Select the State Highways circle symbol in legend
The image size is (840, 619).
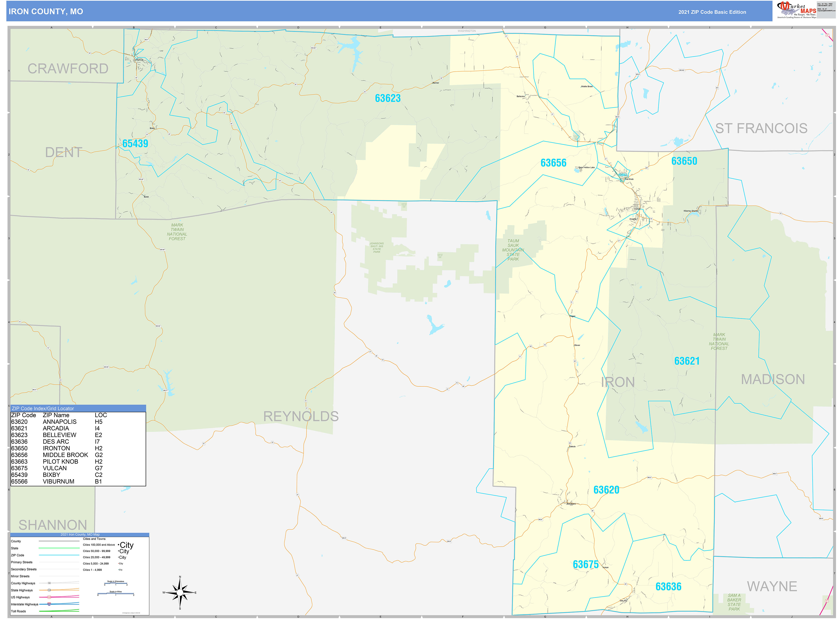(x=49, y=590)
